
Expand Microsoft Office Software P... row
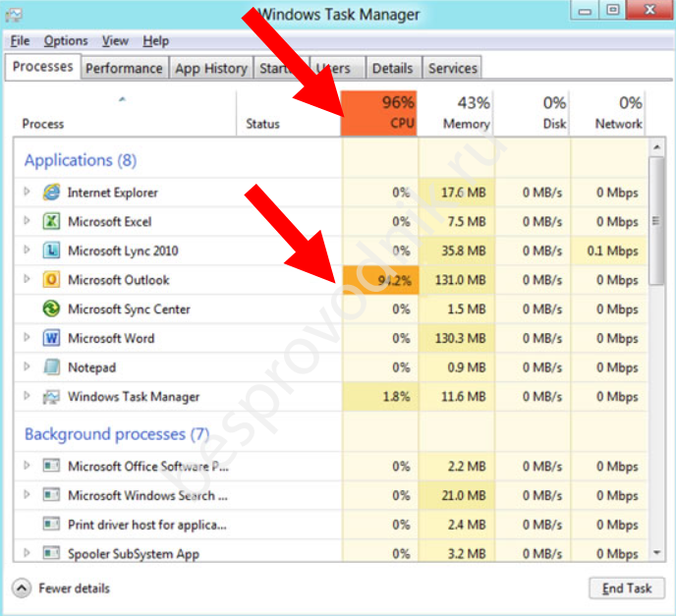click(27, 465)
